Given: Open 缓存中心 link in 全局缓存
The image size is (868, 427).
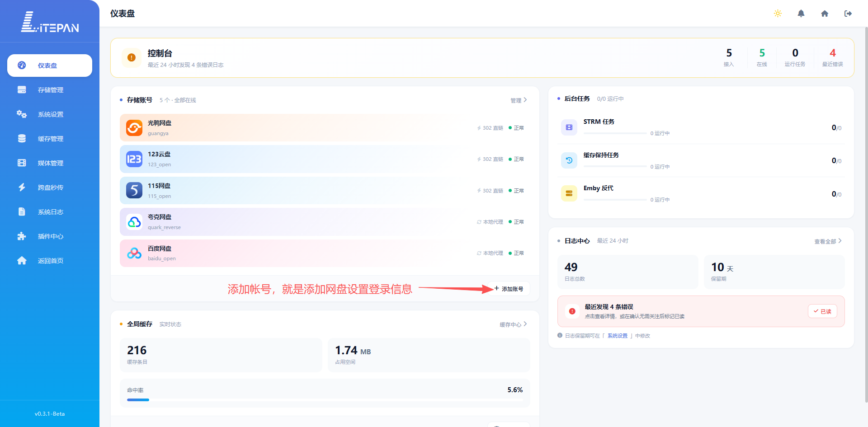Looking at the screenshot, I should [x=513, y=324].
